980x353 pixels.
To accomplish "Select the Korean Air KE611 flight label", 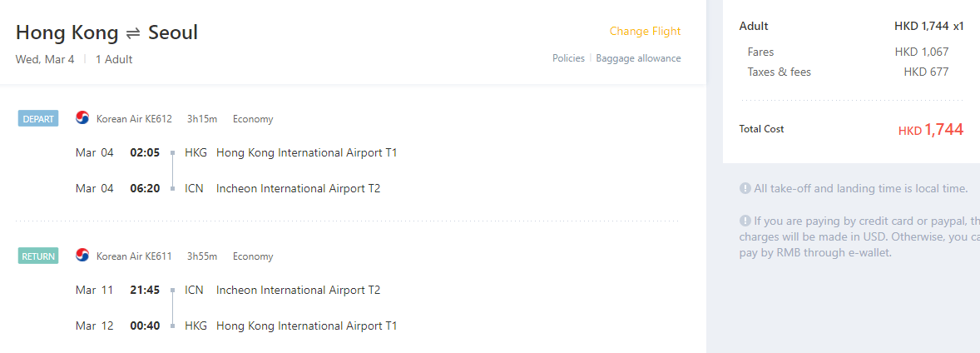I will [x=134, y=256].
